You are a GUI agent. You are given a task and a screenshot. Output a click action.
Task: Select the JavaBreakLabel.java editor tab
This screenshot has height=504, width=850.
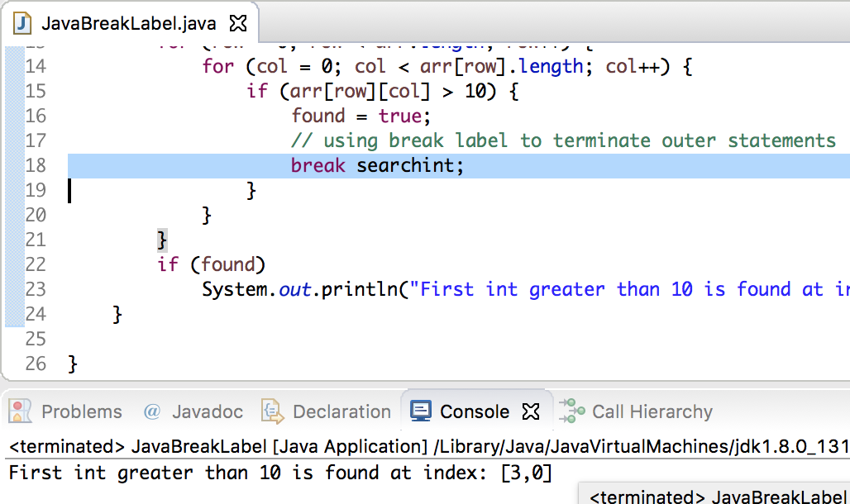[129, 23]
